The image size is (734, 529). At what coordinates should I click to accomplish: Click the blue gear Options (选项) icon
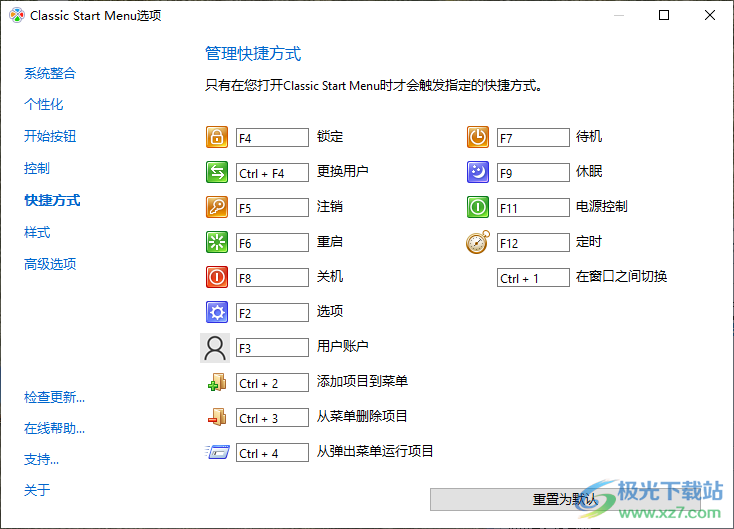tap(217, 312)
